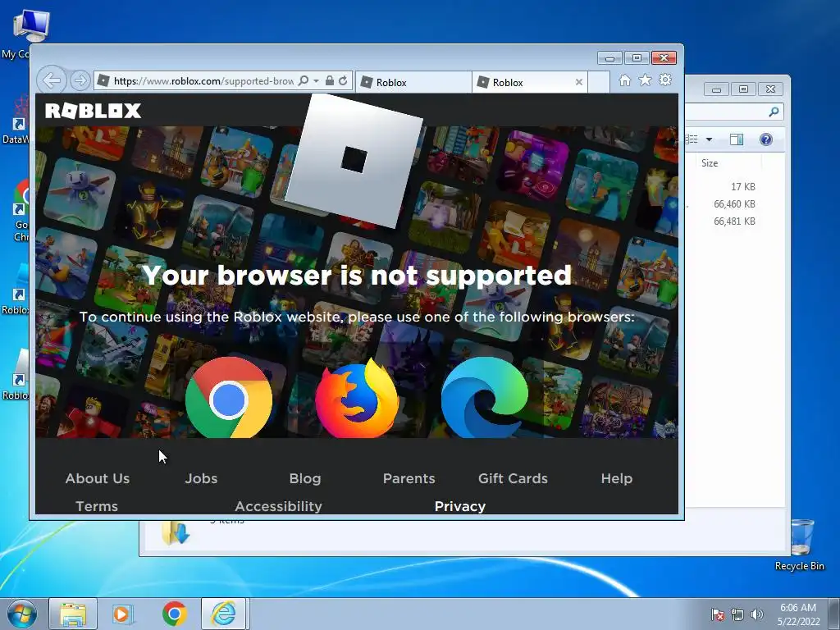Click the security lock icon in address bar
Image resolution: width=840 pixels, height=630 pixels.
tap(330, 81)
